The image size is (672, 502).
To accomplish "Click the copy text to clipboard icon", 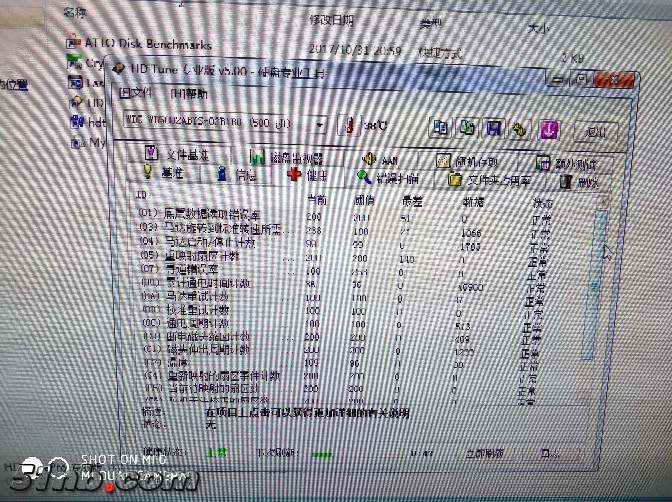I will click(441, 128).
